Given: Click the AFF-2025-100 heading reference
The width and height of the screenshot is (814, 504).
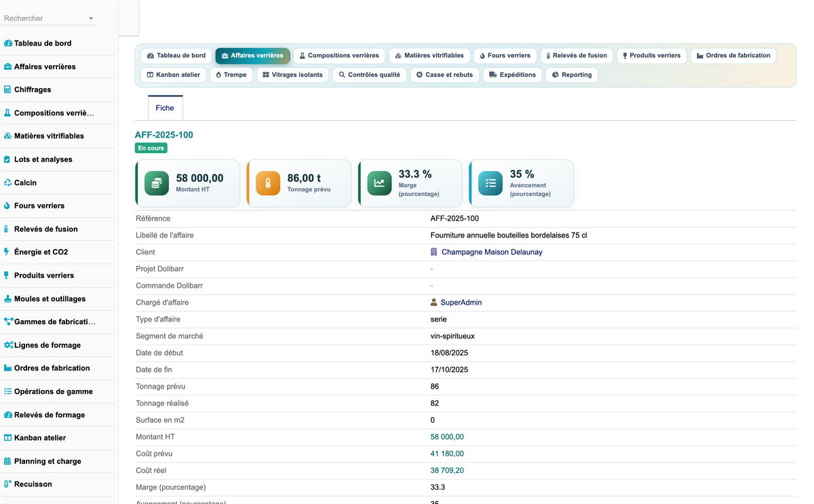Looking at the screenshot, I should [164, 135].
